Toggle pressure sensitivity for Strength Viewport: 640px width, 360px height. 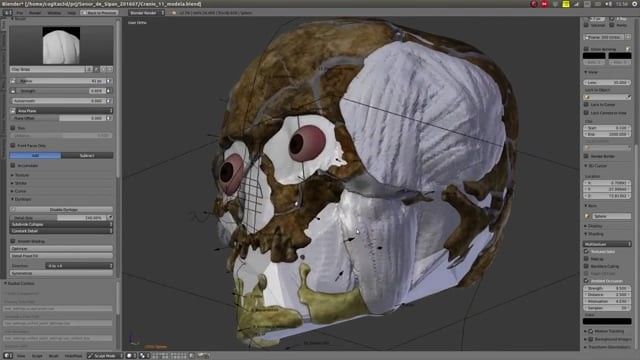coord(109,91)
